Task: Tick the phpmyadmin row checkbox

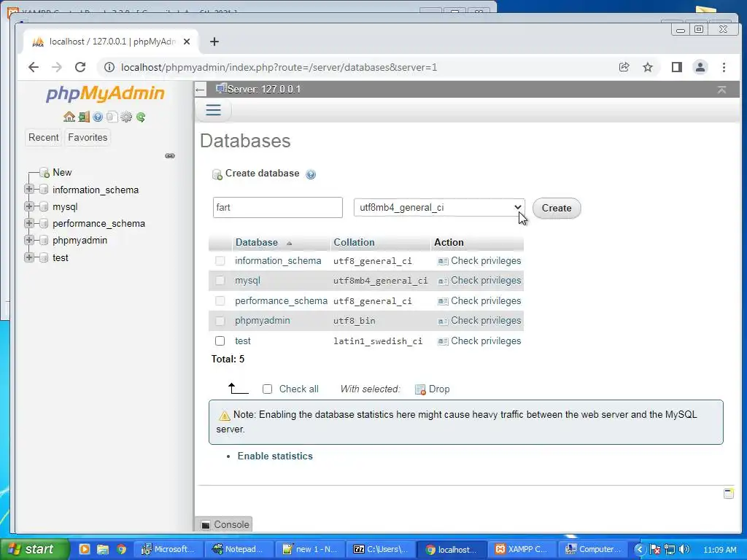Action: [220, 321]
